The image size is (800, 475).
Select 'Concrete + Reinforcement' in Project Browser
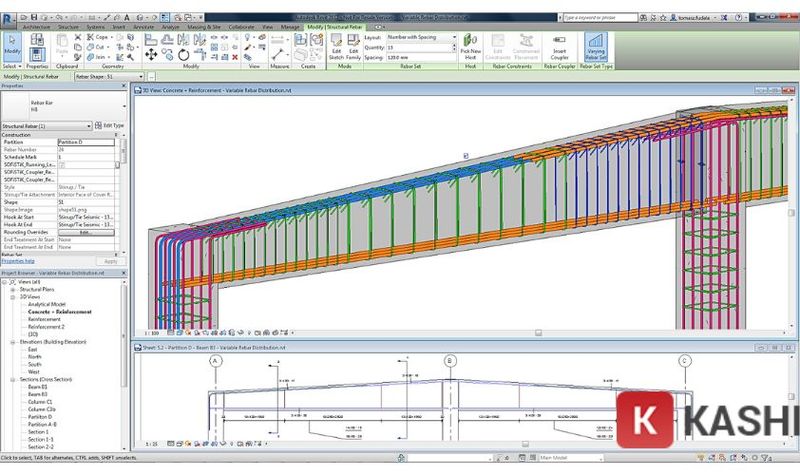60,312
